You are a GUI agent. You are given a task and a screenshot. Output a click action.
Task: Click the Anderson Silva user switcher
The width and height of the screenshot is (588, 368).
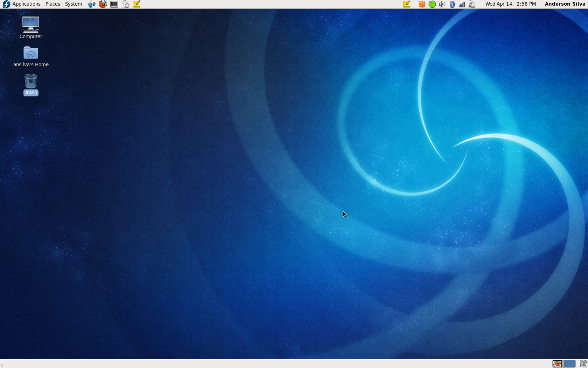pos(565,4)
